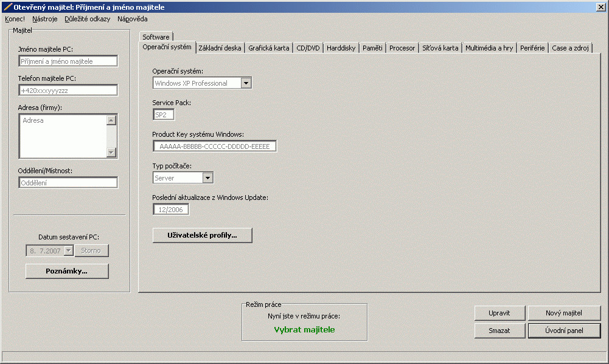Switch to the Paměti tab
Viewport: 609px width, 364px height.
pos(372,48)
